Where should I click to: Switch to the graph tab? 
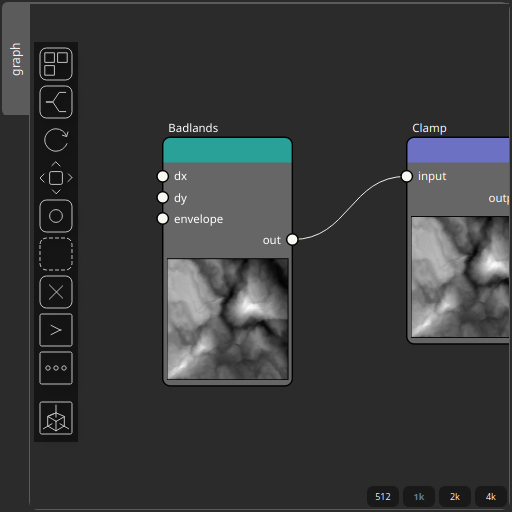point(16,59)
